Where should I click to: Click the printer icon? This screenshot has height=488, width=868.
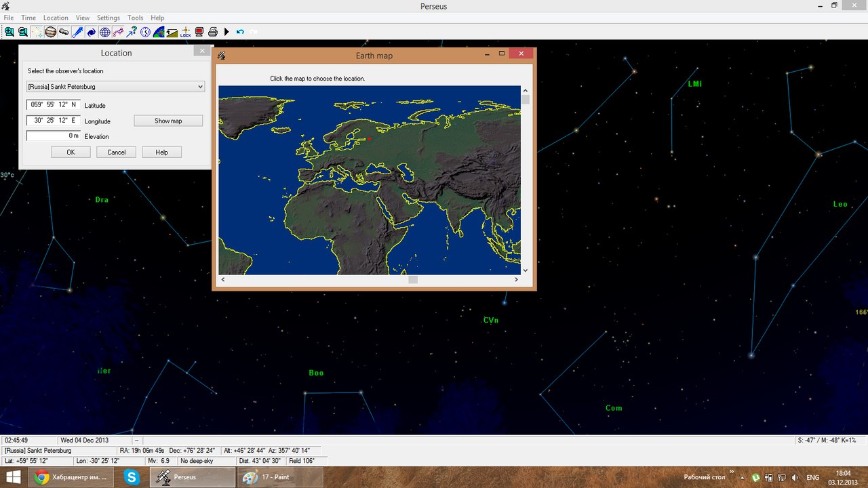point(213,32)
